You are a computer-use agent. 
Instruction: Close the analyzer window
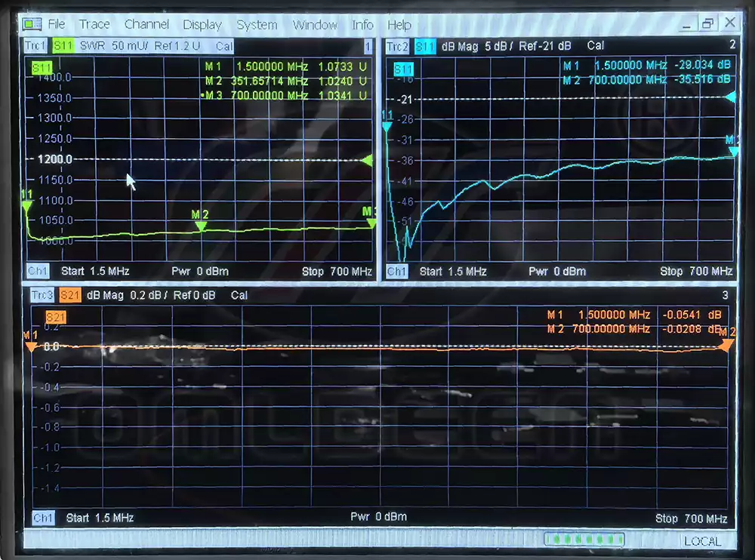coord(730,22)
